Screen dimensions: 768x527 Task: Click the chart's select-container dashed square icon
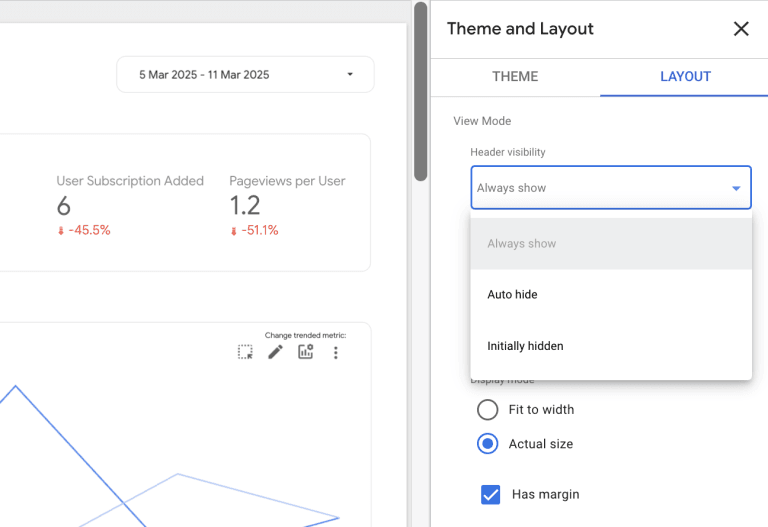(x=245, y=352)
